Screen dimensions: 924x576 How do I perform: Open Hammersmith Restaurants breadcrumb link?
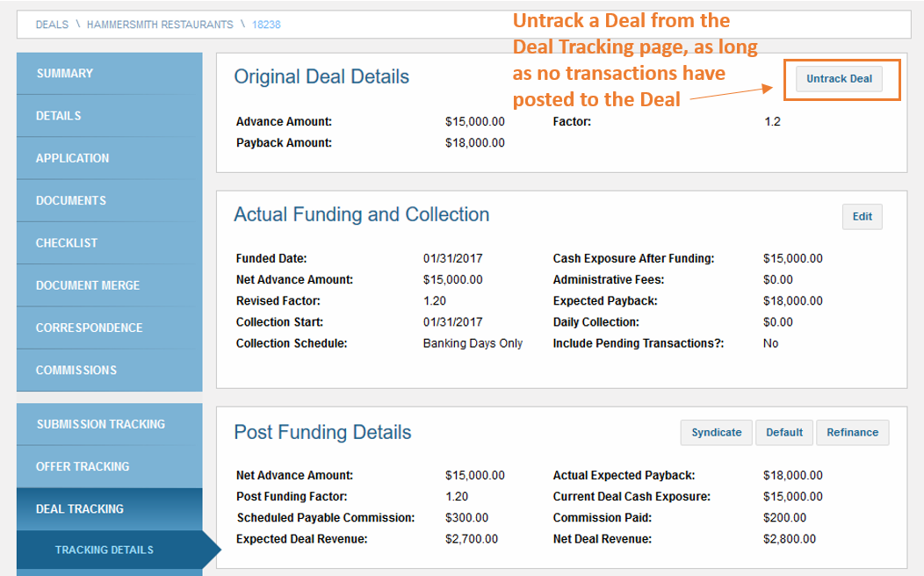160,25
